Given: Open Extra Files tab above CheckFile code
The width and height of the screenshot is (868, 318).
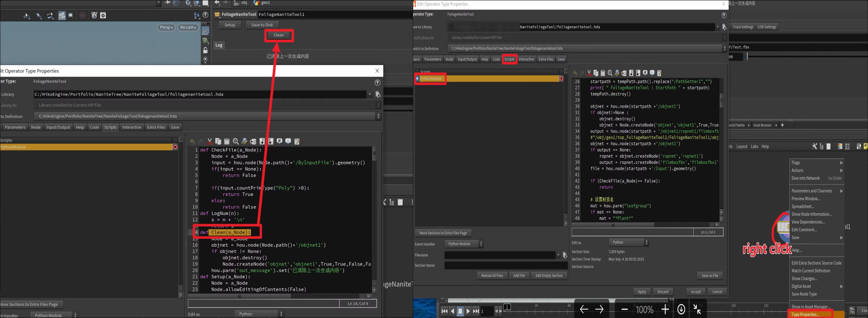Looking at the screenshot, I should 156,127.
